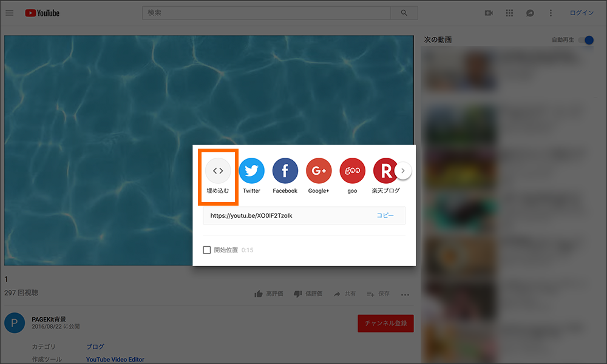607x364 pixels.
Task: Open the YouTube apps grid
Action: [x=509, y=13]
